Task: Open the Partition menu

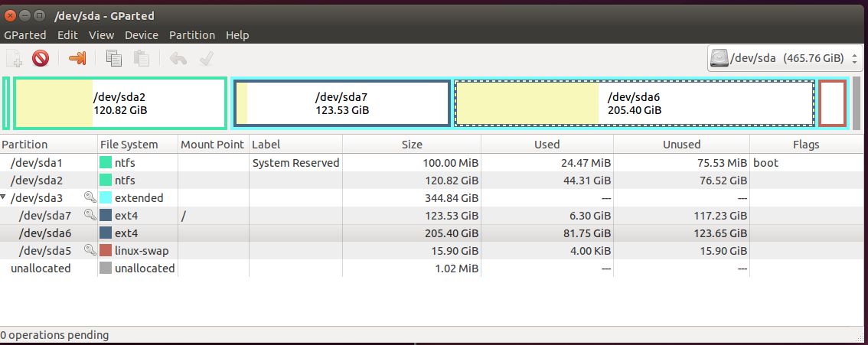Action: (x=192, y=35)
